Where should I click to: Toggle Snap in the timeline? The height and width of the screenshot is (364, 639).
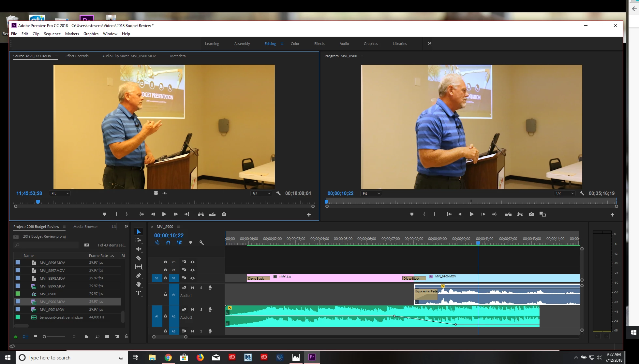tap(168, 243)
